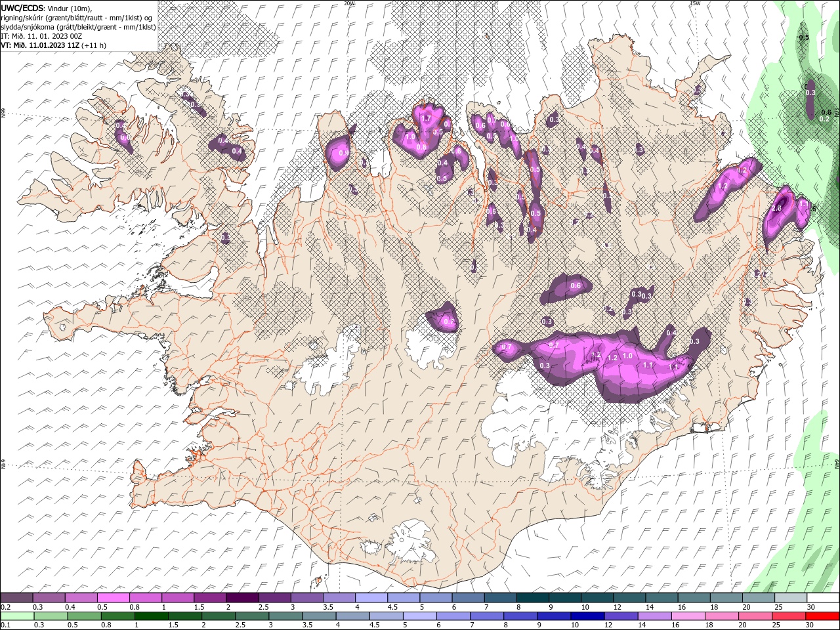Pick the rain scale swatch starting at 0.5
840x630 pixels.
tap(84, 616)
